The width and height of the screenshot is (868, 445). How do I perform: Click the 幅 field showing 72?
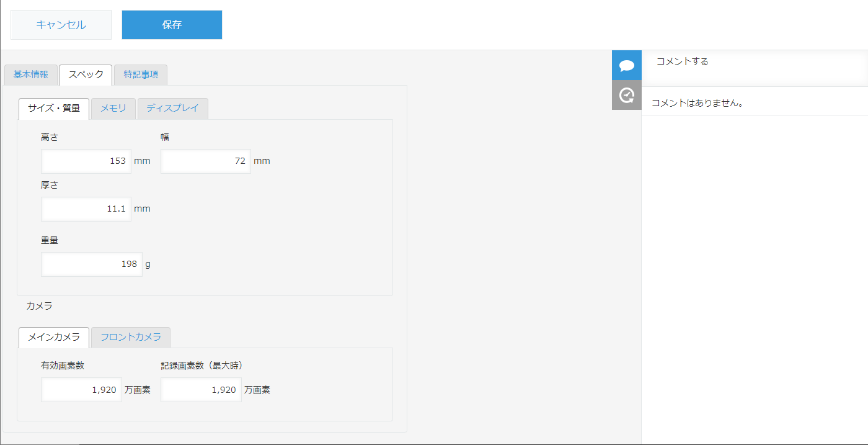point(205,161)
